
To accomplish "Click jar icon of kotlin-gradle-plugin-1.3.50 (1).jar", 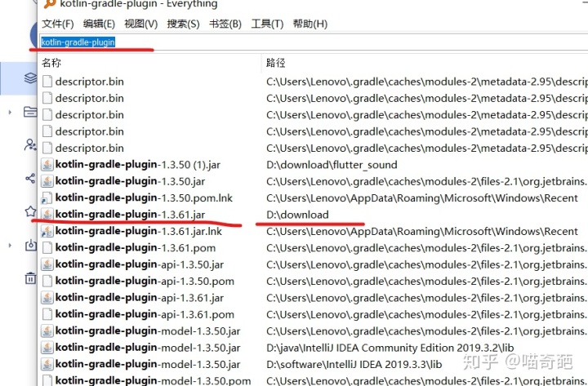I will (47, 165).
